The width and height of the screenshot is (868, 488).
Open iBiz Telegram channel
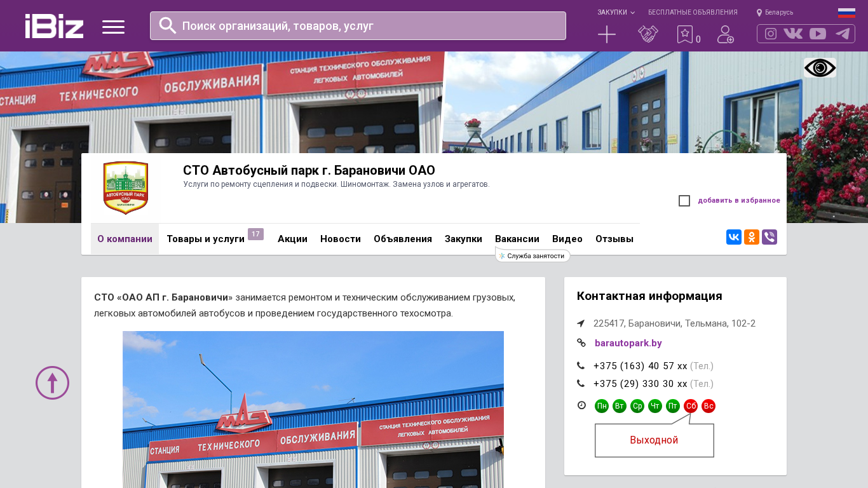[843, 34]
